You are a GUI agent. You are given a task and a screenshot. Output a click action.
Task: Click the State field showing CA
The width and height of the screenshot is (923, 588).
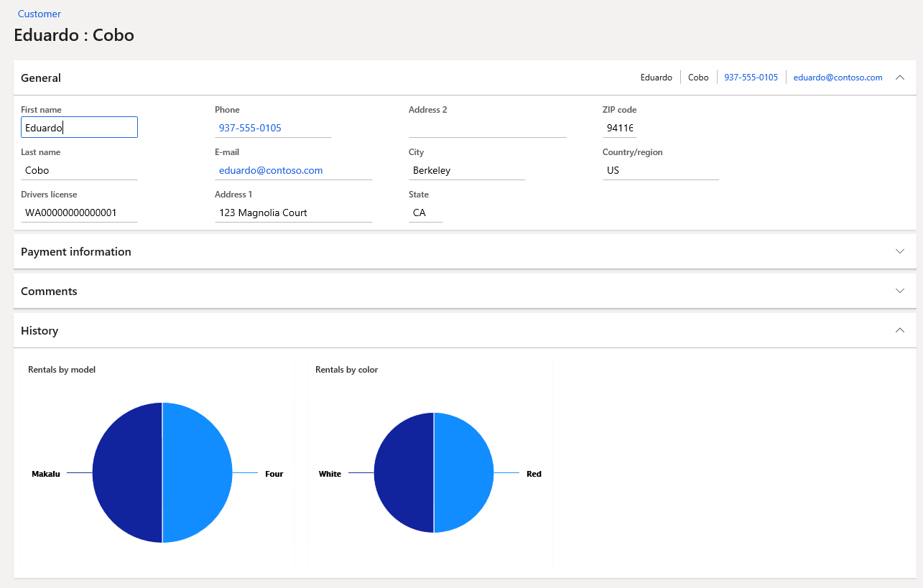424,213
